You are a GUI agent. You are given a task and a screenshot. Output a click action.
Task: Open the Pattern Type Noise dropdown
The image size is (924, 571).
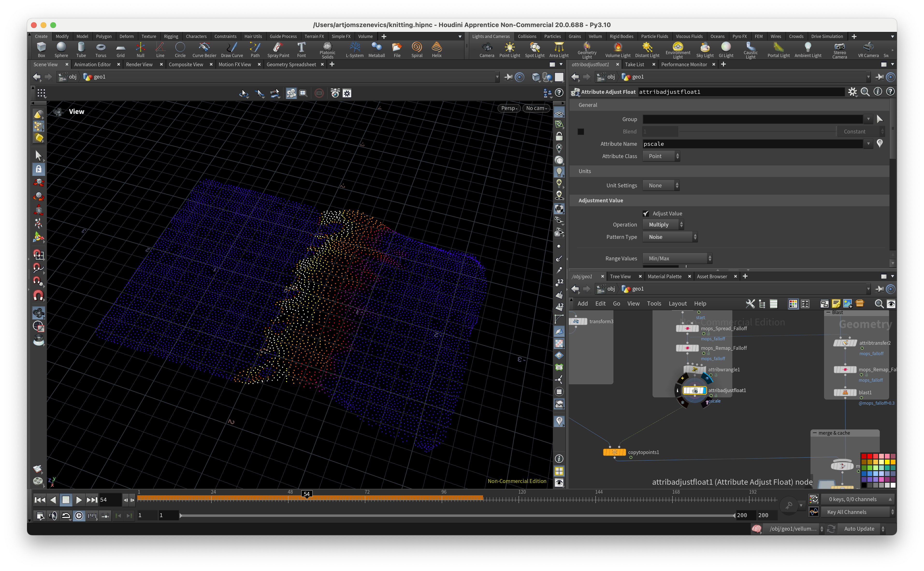[670, 237]
